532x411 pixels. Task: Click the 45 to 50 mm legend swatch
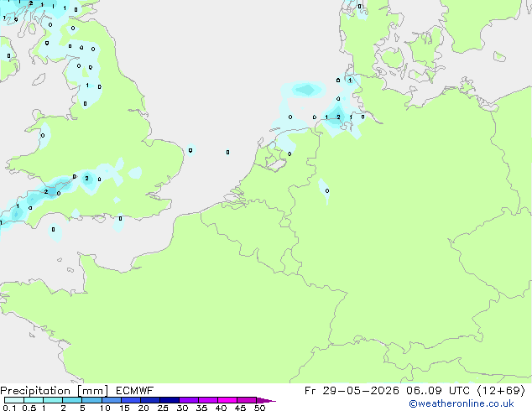point(247,400)
